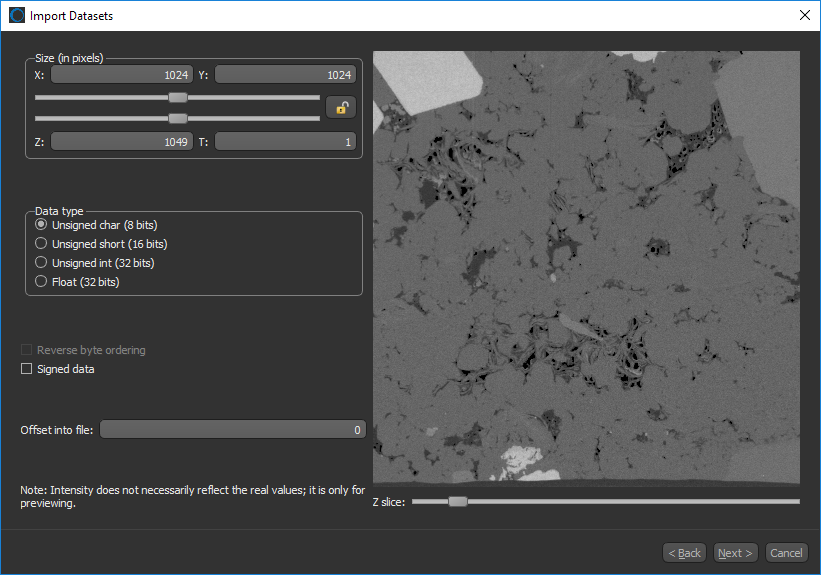Select Unsigned short (16 bits) option
The width and height of the screenshot is (821, 575).
[41, 244]
